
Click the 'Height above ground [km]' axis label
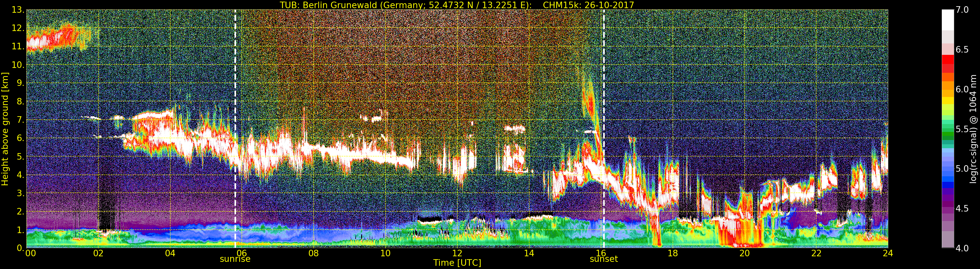click(x=5, y=129)
